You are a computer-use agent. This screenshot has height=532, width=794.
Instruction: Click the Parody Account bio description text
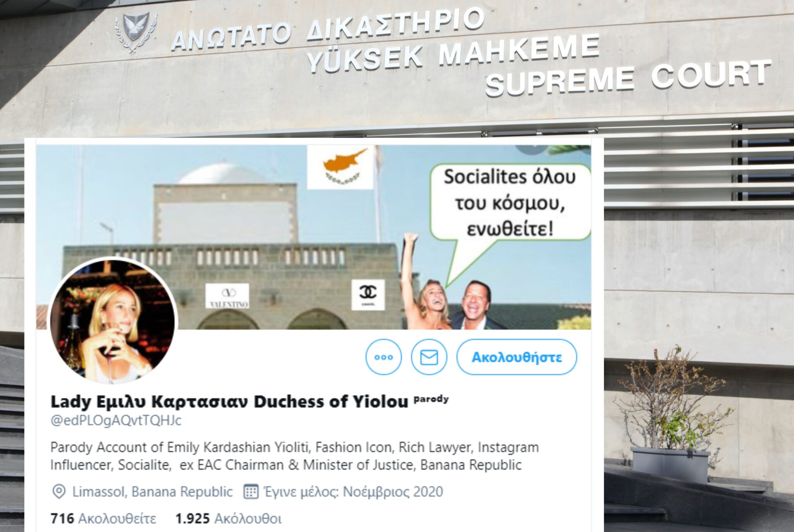pyautogui.click(x=295, y=456)
